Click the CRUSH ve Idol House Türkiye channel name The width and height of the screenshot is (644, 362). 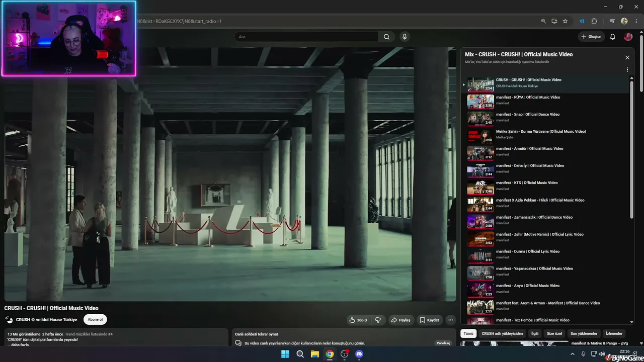pos(47,320)
